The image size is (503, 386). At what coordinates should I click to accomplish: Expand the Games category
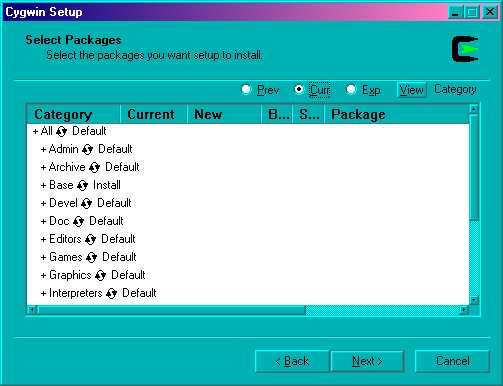(x=43, y=257)
